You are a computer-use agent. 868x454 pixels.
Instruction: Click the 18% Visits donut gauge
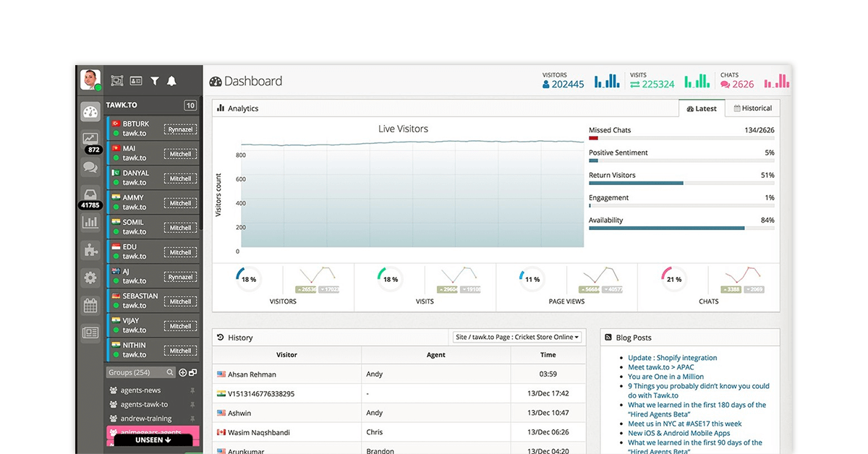pos(390,279)
